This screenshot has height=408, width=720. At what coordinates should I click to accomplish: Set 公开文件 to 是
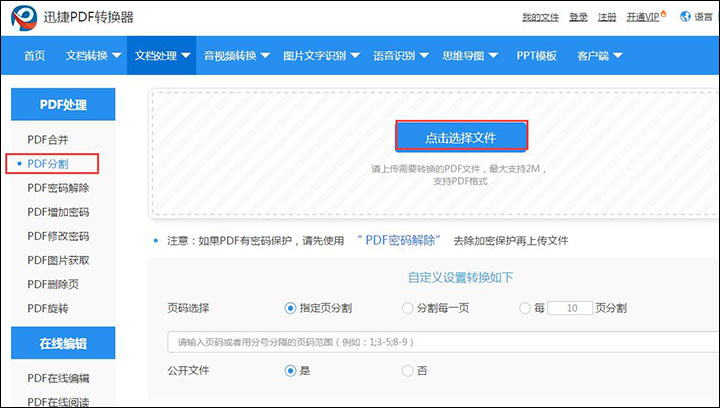coord(290,370)
